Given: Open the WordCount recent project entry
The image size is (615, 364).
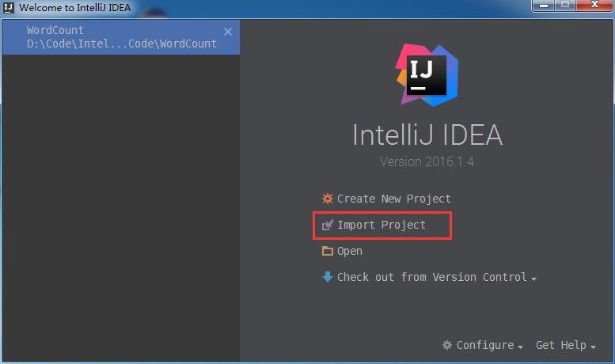Looking at the screenshot, I should click(x=121, y=37).
